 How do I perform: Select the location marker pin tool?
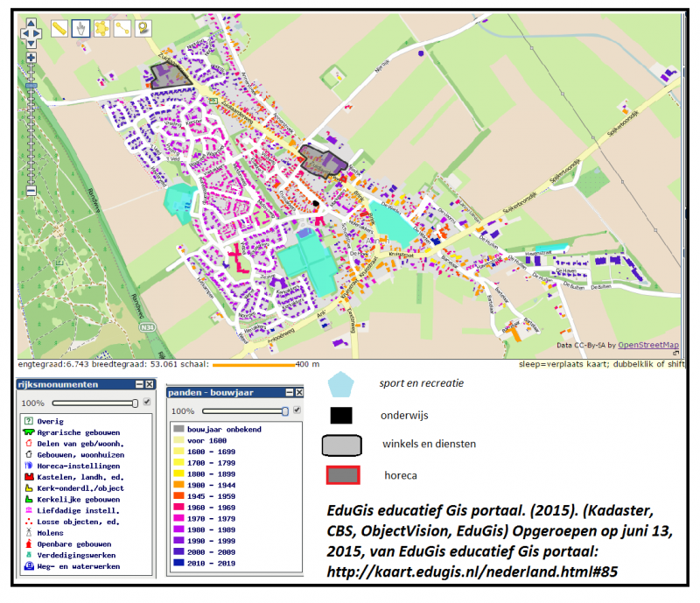pyautogui.click(x=143, y=29)
